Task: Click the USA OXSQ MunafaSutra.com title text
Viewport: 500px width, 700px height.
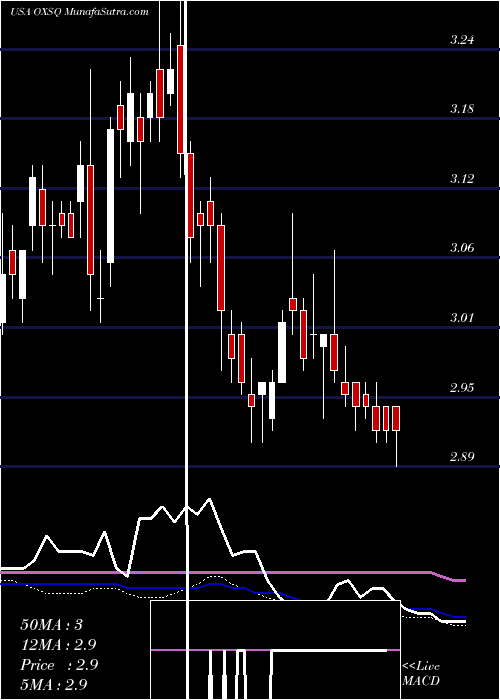Action: pos(79,11)
